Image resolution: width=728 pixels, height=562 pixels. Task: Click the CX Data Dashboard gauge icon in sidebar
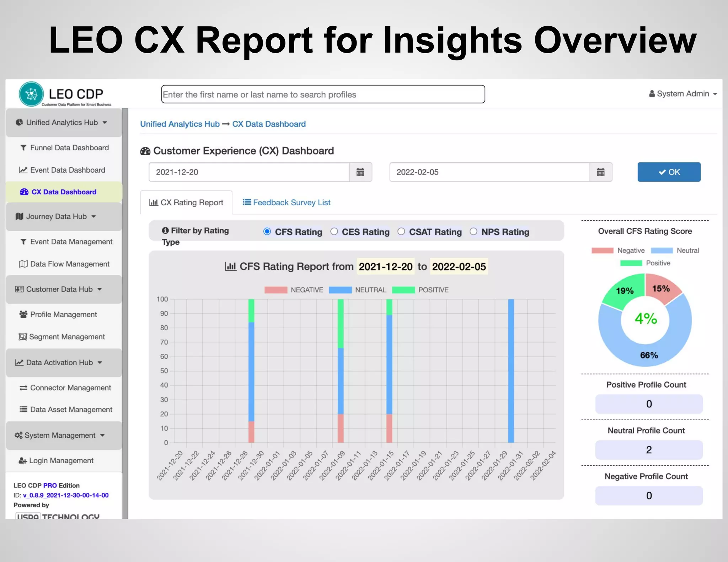point(24,192)
